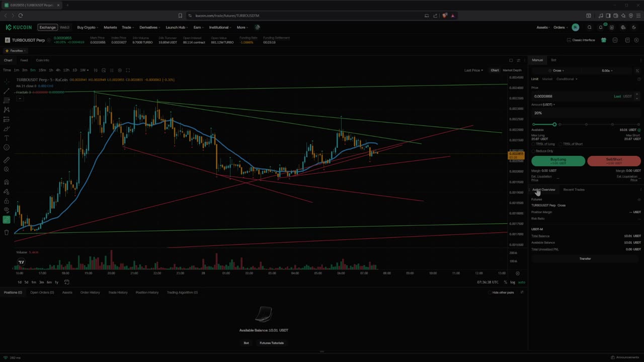This screenshot has height=362, width=644.
Task: Open the Trade History tab
Action: 118,292
